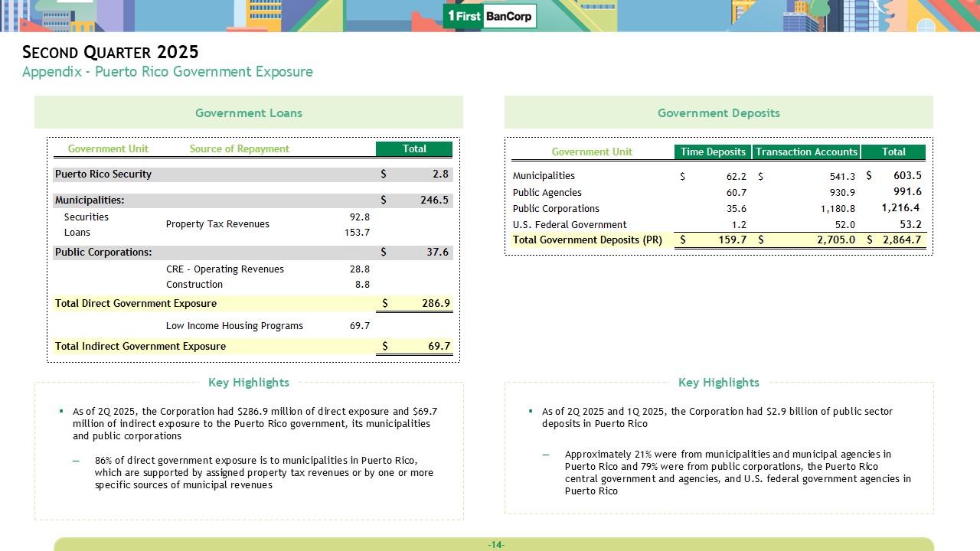Click the First BanCorp logo
The image size is (980, 551).
(490, 16)
